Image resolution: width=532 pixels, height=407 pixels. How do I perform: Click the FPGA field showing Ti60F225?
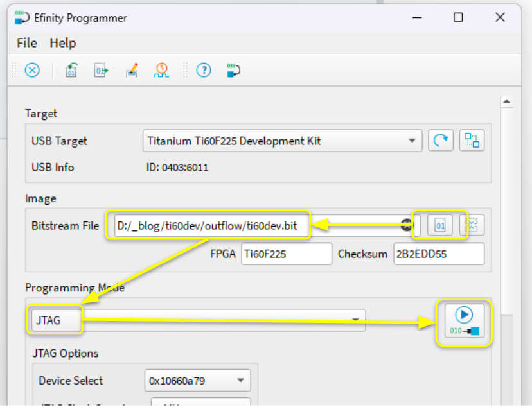tap(287, 254)
